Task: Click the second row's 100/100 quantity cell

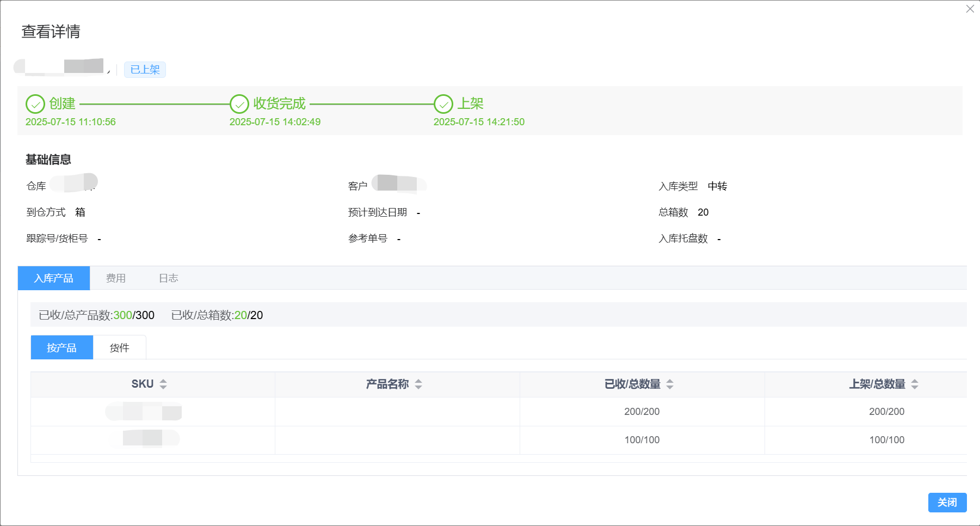Action: [642, 439]
